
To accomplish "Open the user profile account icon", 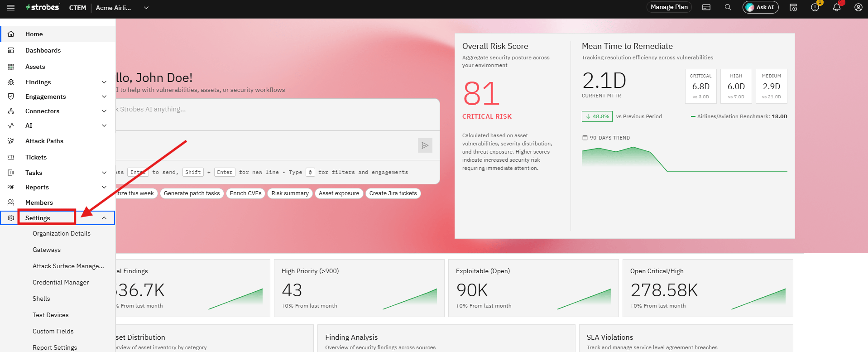I will [x=858, y=7].
